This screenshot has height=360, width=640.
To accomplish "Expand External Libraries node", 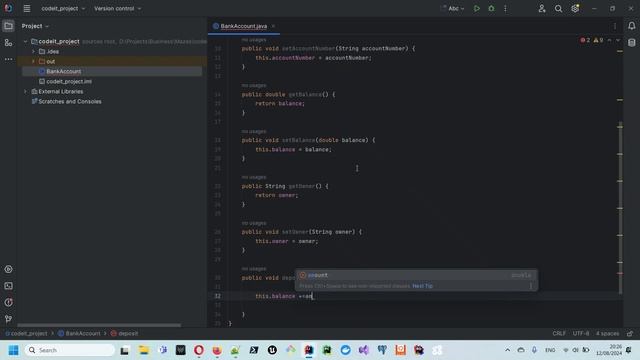I will [25, 91].
